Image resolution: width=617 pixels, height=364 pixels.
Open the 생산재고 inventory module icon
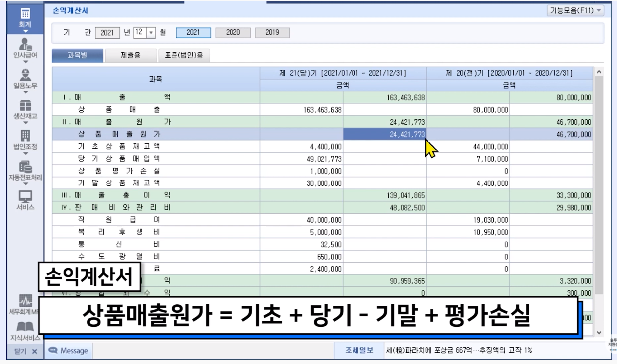coord(25,106)
